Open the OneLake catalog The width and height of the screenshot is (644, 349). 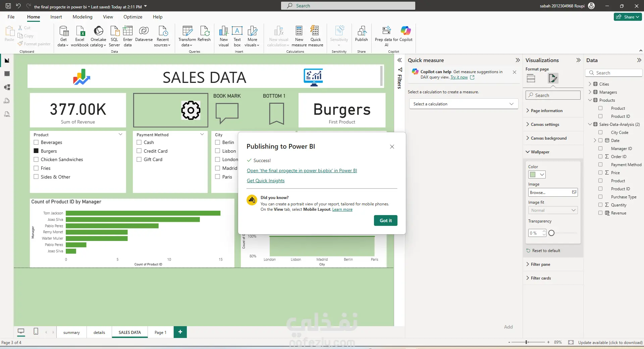[98, 36]
